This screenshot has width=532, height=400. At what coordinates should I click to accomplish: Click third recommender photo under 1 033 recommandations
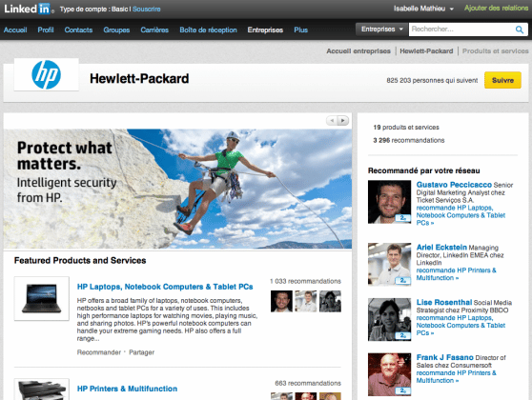(x=330, y=301)
